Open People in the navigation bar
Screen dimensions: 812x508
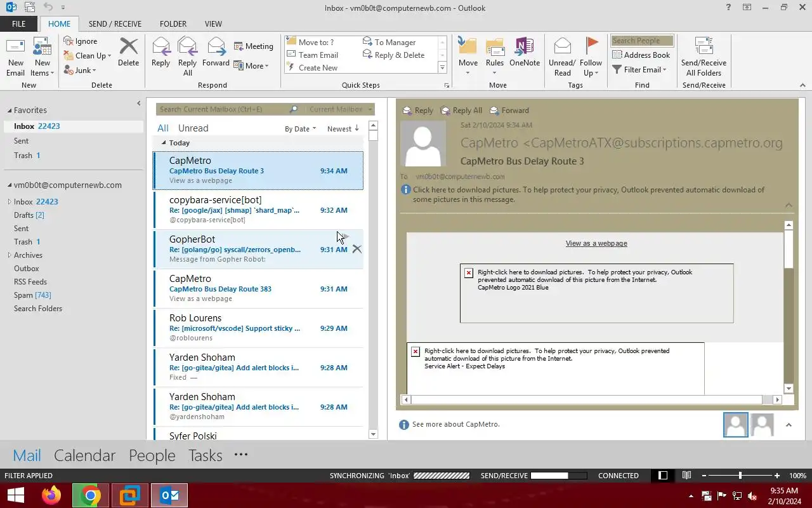[x=152, y=455]
